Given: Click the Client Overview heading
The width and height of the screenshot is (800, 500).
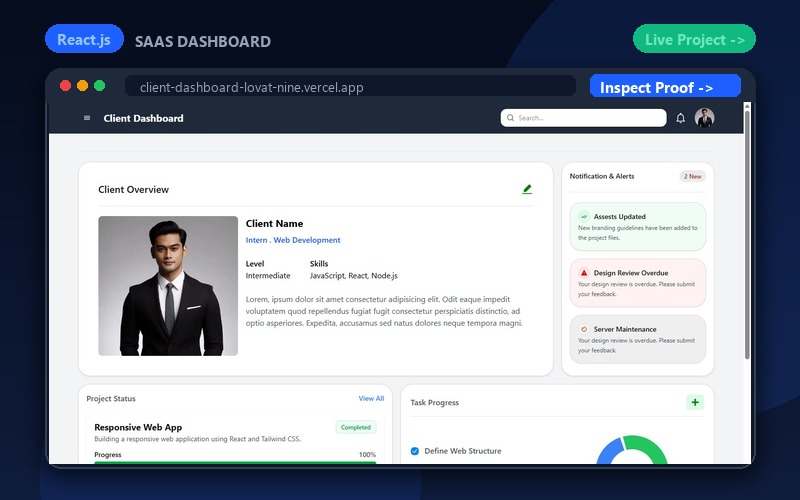Looking at the screenshot, I should point(133,189).
